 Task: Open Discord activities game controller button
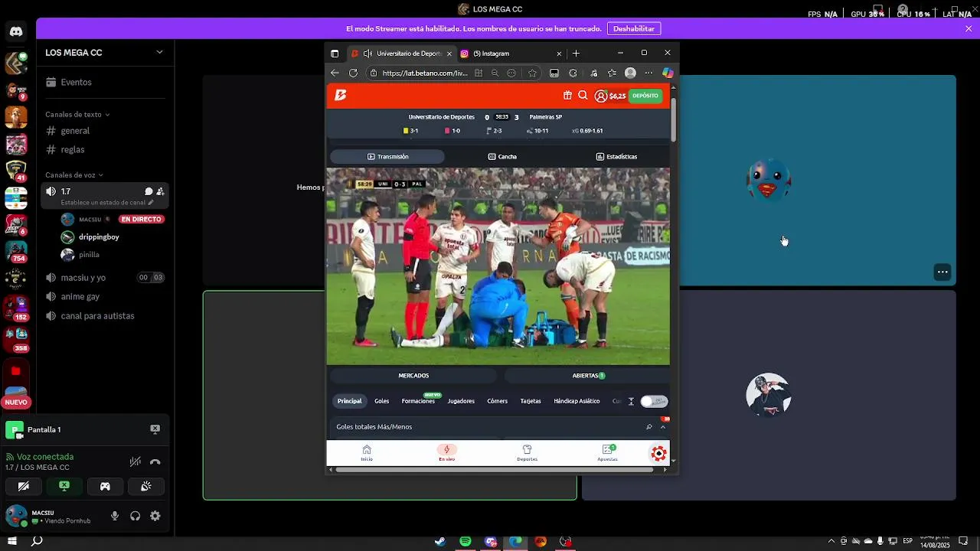(105, 486)
